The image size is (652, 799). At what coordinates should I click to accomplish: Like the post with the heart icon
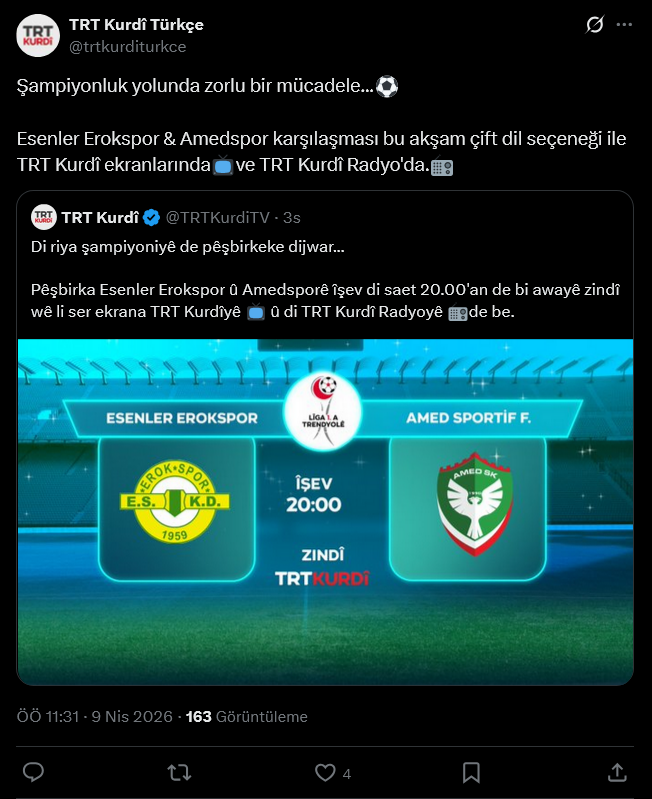pyautogui.click(x=325, y=773)
